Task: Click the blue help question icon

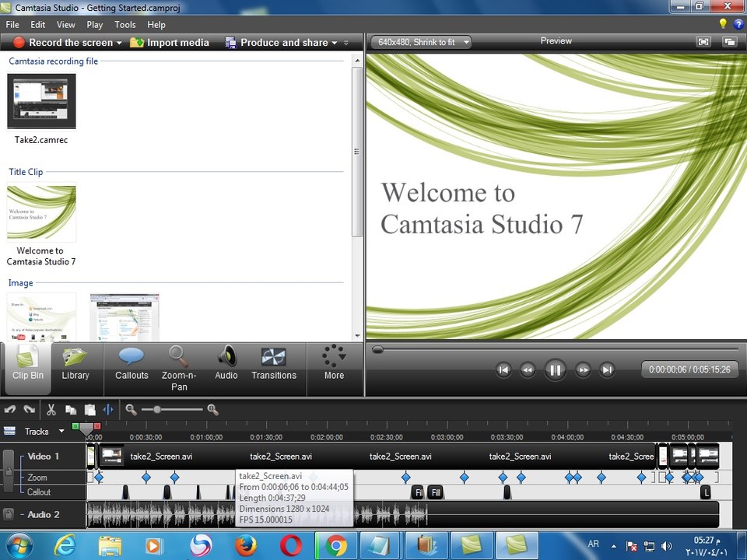Action: [x=738, y=24]
